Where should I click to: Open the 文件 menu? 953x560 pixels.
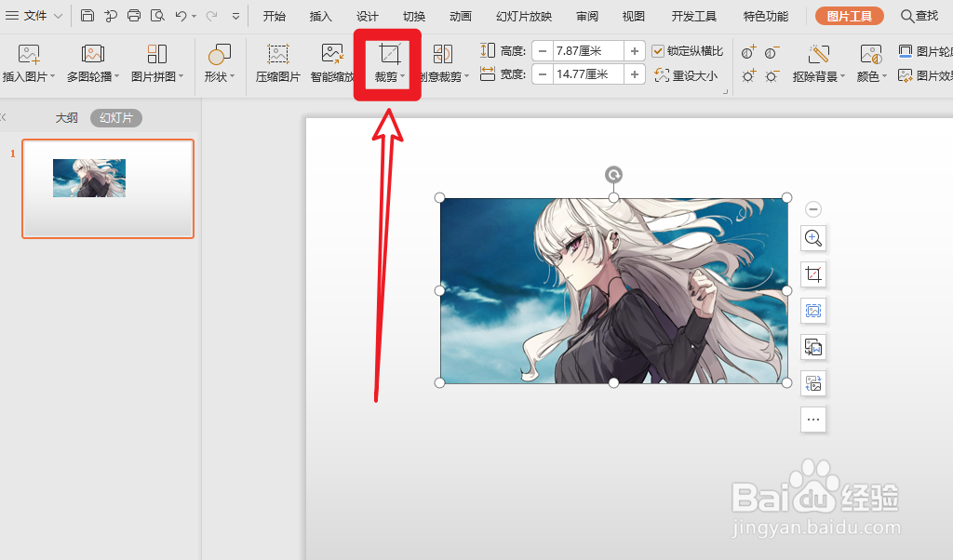34,16
